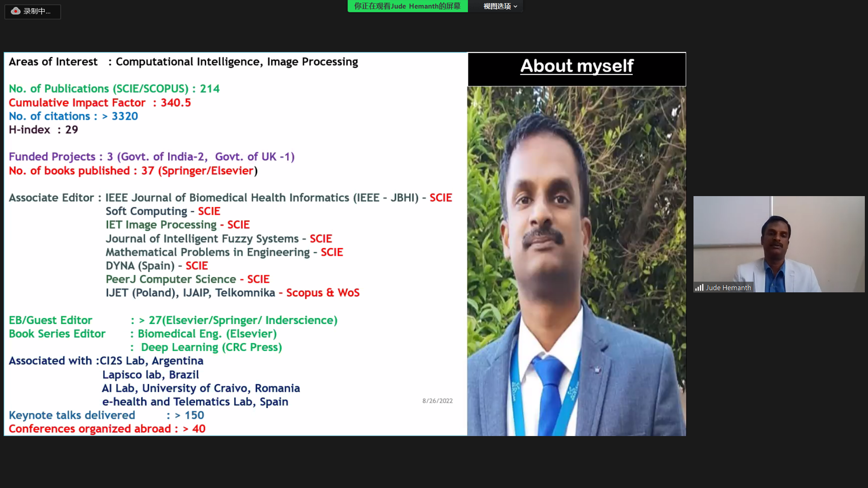
Task: Click the cloud recording status icon
Action: click(x=16, y=11)
